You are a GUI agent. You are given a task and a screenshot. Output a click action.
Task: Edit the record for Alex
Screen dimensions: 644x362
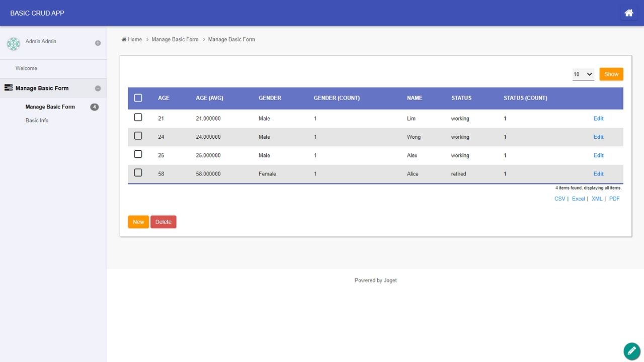[x=598, y=155]
